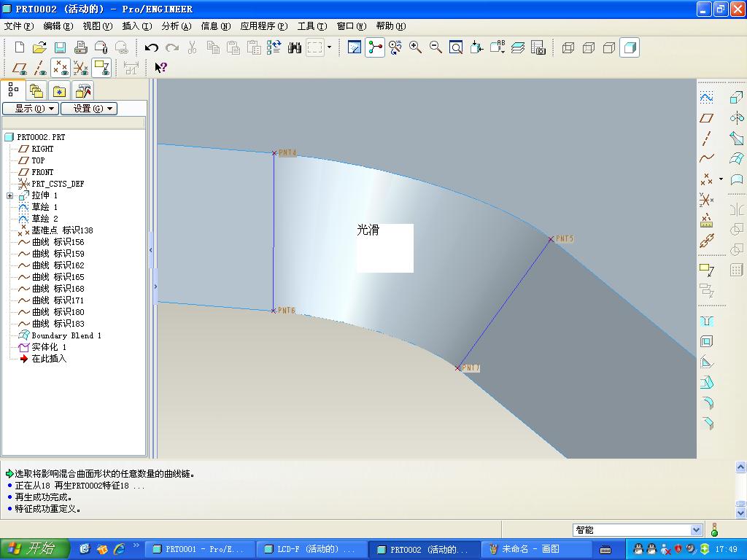Switch to PRT0001 - Pro/E taskbar window

click(x=198, y=549)
